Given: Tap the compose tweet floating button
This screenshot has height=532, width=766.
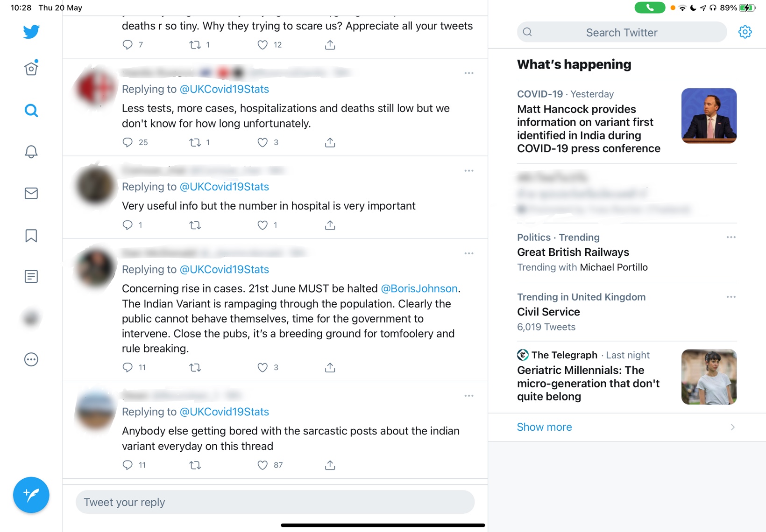Looking at the screenshot, I should (31, 495).
